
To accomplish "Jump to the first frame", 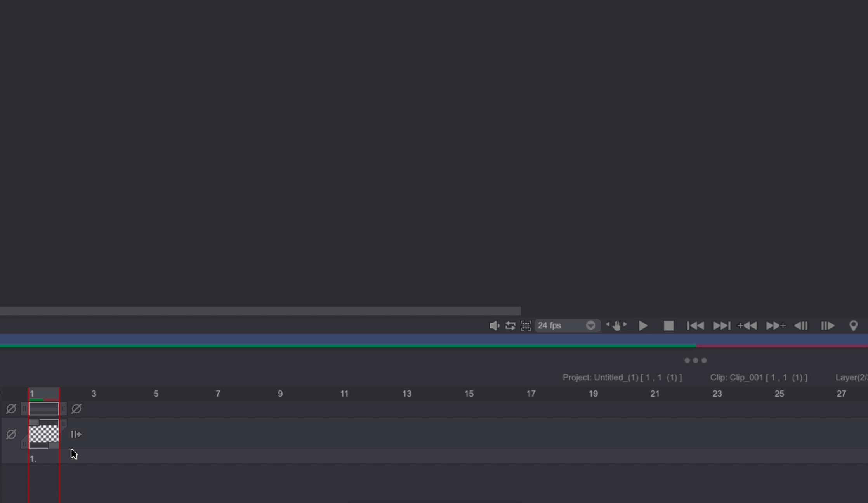I will coord(695,326).
